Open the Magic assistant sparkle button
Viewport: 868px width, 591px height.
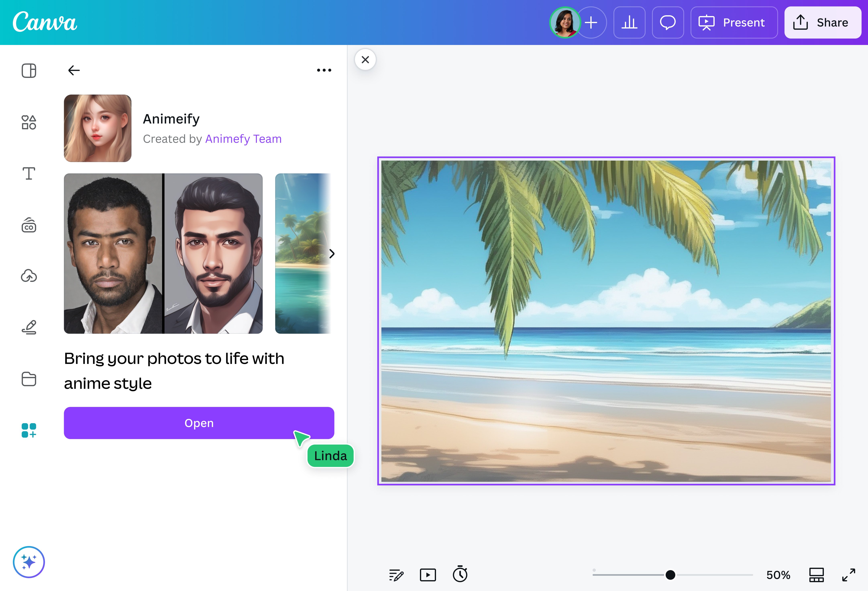tap(29, 562)
